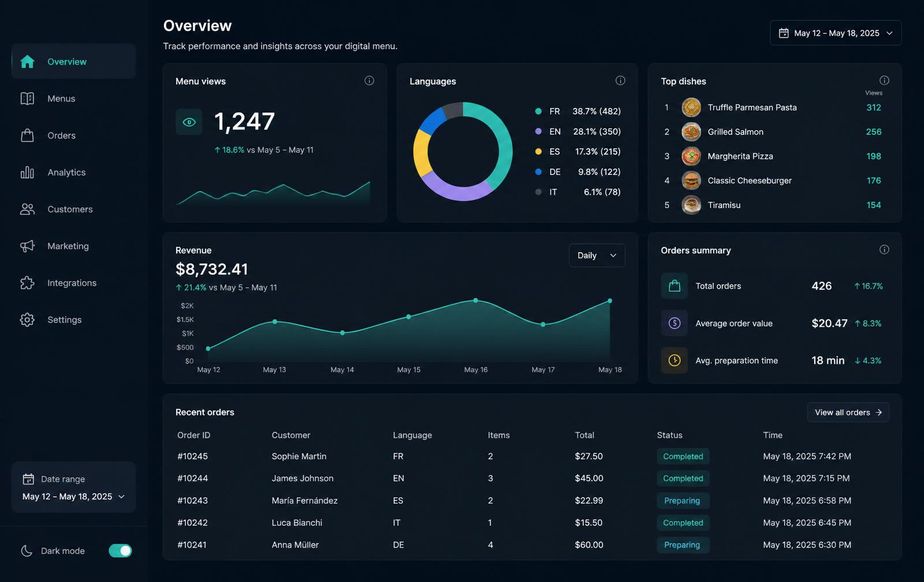Image resolution: width=924 pixels, height=582 pixels.
Task: Click the View all orders button
Action: (x=848, y=412)
